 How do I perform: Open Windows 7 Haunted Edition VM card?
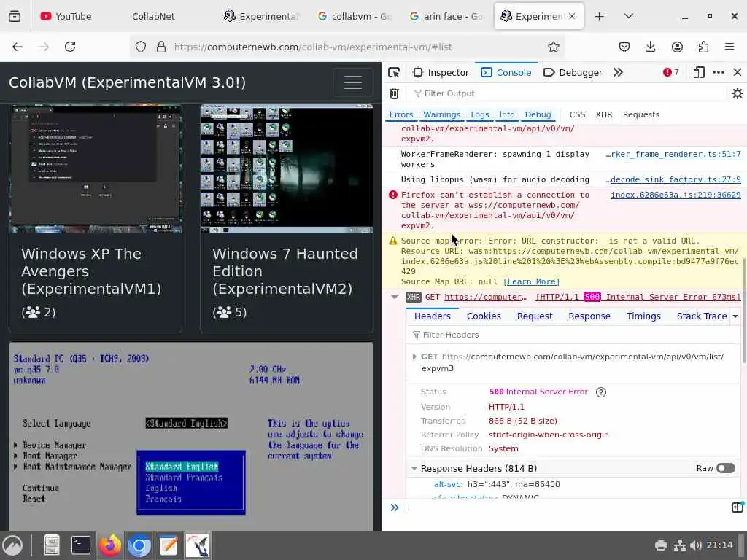click(286, 219)
